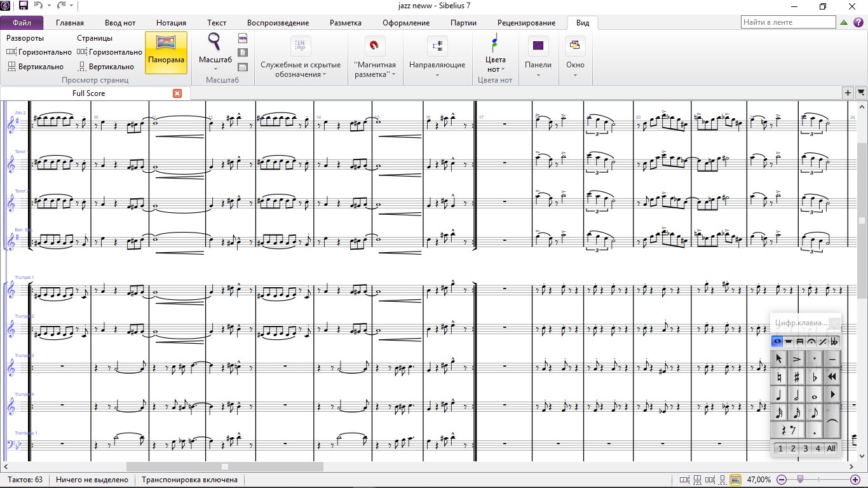Expand Служебные и скрытые обозначения dropdown
Screen dimensions: 868x488
[x=301, y=57]
